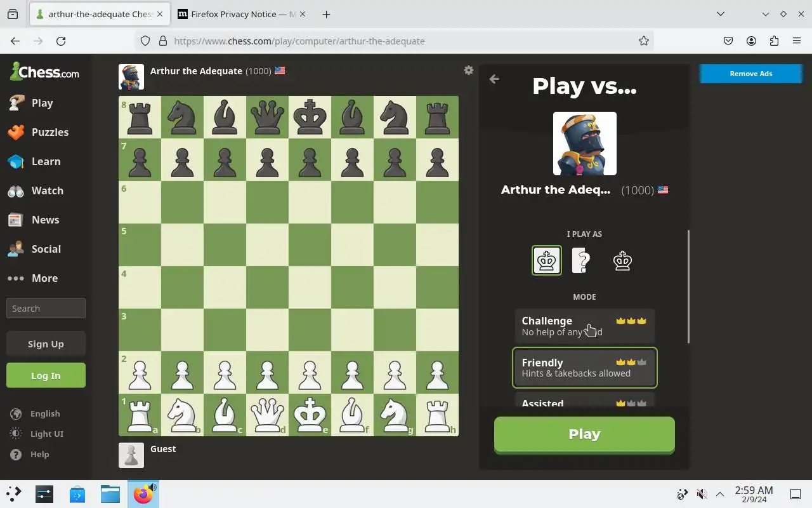Select the white king on e1
Viewport: 812px width, 508px height.
pos(310,415)
